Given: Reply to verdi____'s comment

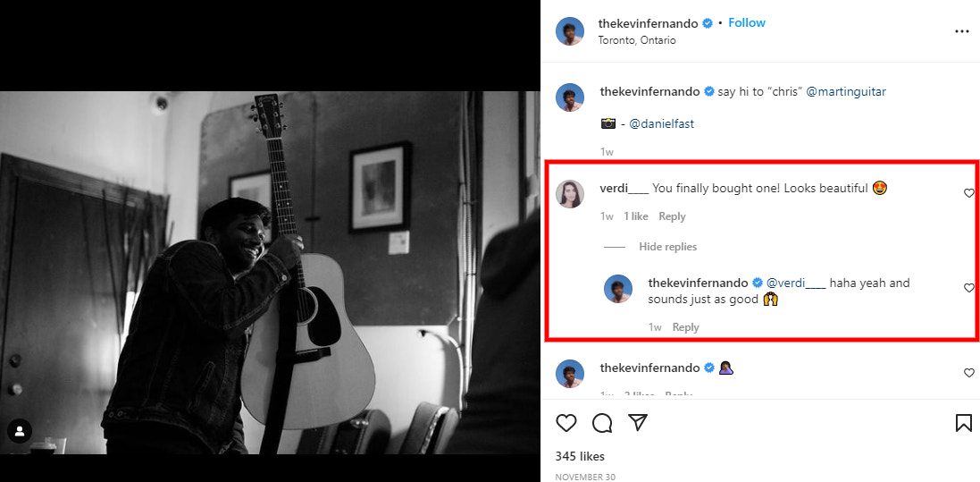Looking at the screenshot, I should click(672, 216).
